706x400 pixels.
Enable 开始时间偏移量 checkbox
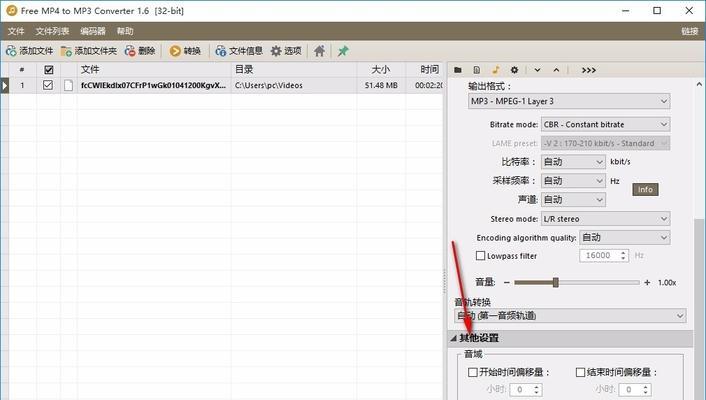pos(473,372)
